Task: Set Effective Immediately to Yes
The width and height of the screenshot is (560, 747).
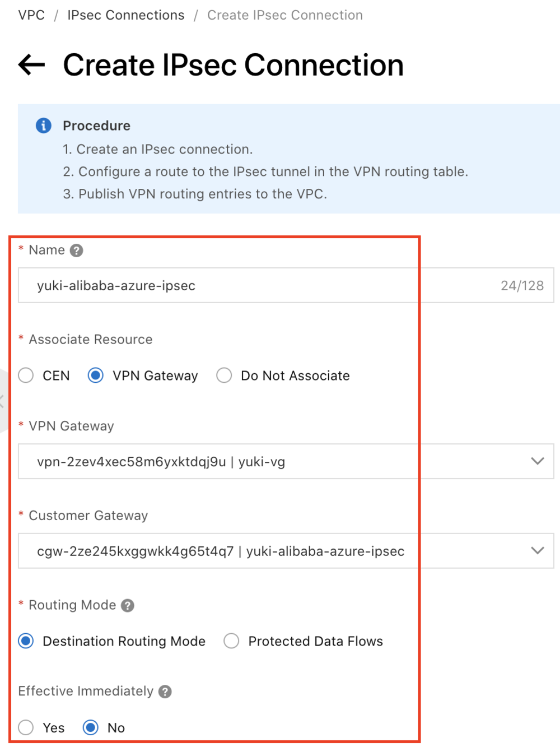Action: pyautogui.click(x=26, y=727)
